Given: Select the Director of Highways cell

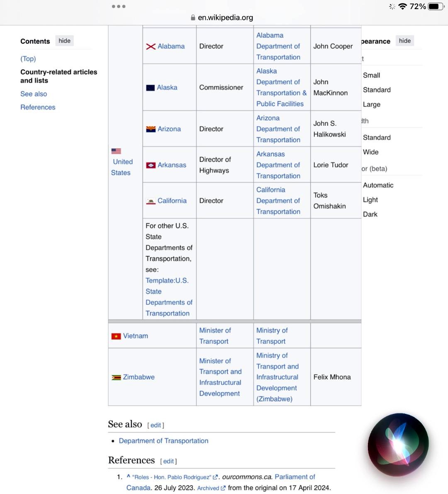Looking at the screenshot, I should click(225, 165).
